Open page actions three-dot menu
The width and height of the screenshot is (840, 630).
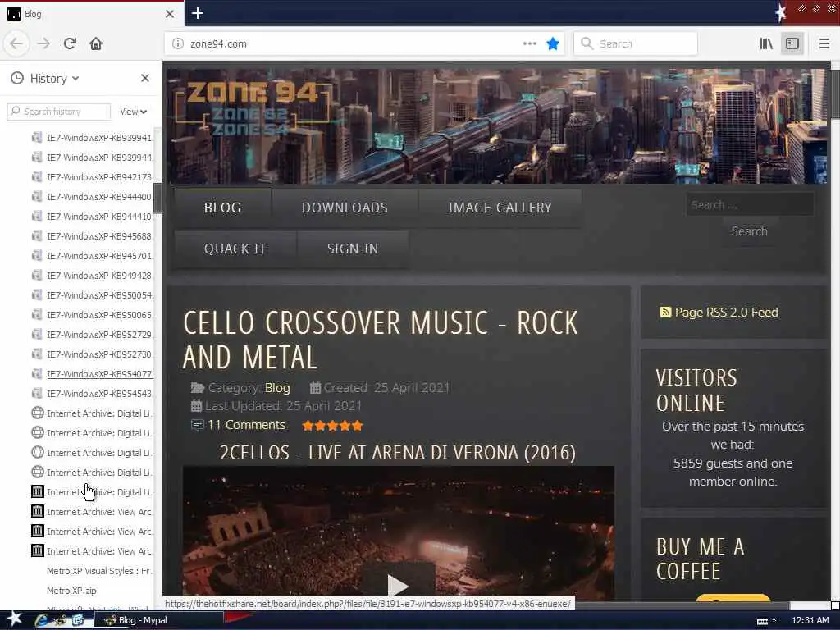pos(530,44)
